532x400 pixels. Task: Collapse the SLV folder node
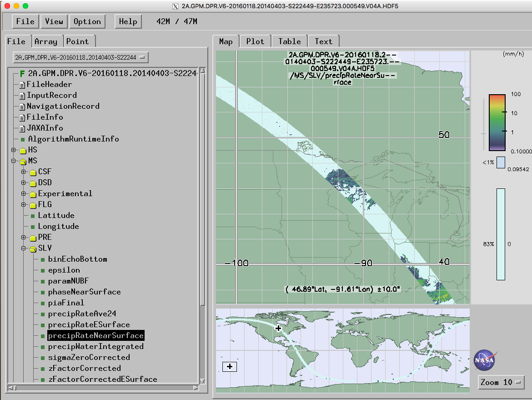(24, 248)
